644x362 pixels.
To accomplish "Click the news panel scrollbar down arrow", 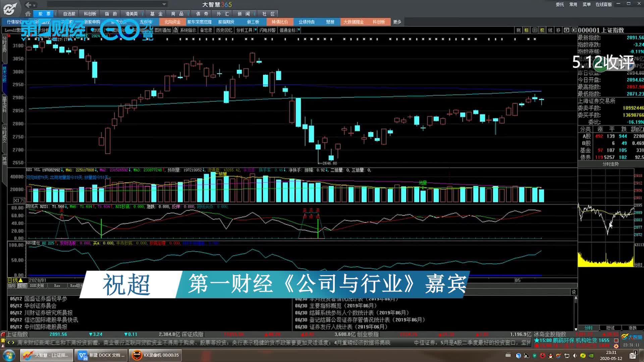I will [576, 329].
